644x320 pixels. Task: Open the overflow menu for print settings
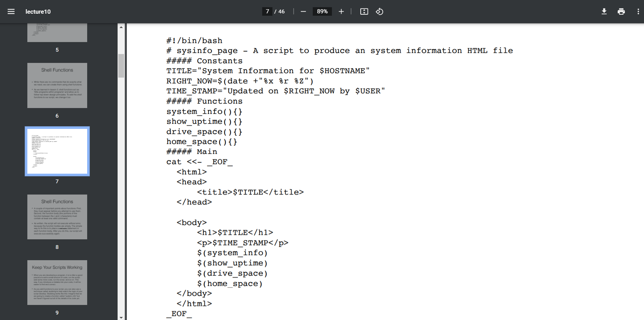pos(638,11)
